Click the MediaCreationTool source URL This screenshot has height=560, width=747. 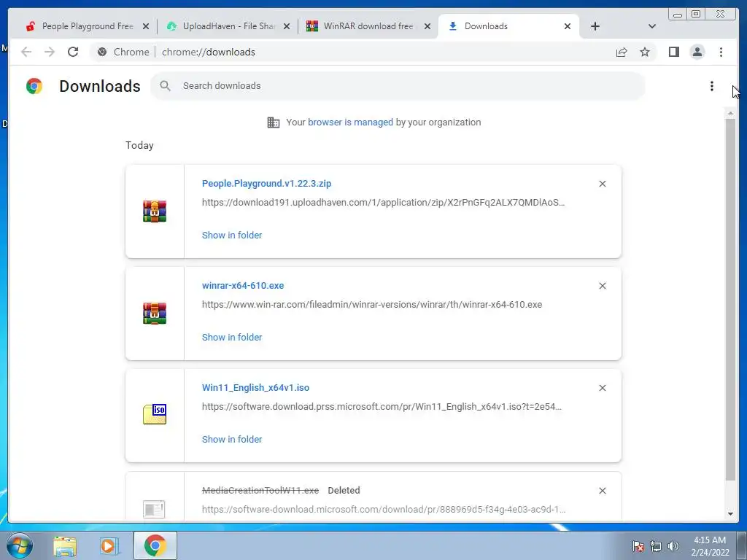click(384, 509)
